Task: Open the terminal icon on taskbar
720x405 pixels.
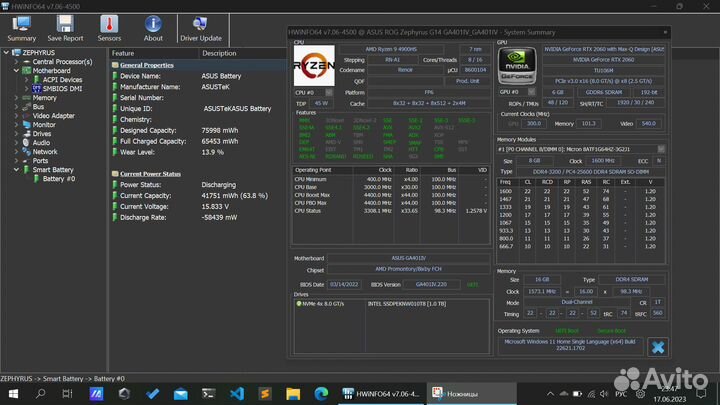Action: tap(208, 394)
